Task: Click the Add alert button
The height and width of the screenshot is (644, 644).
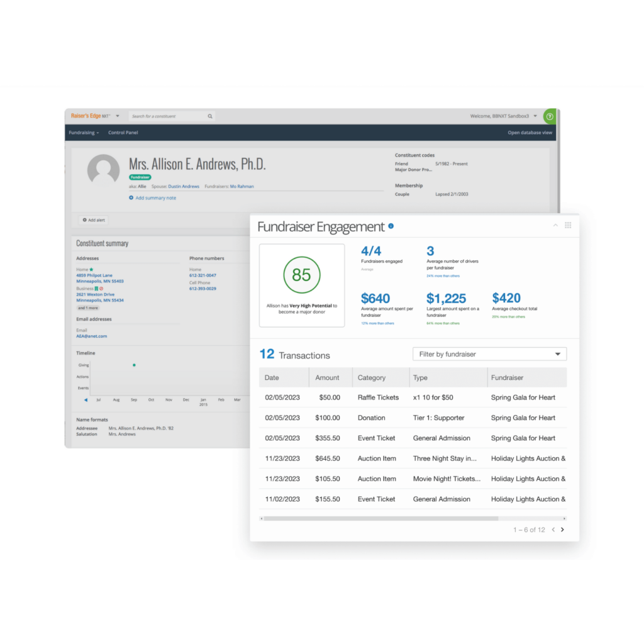Action: tap(94, 220)
